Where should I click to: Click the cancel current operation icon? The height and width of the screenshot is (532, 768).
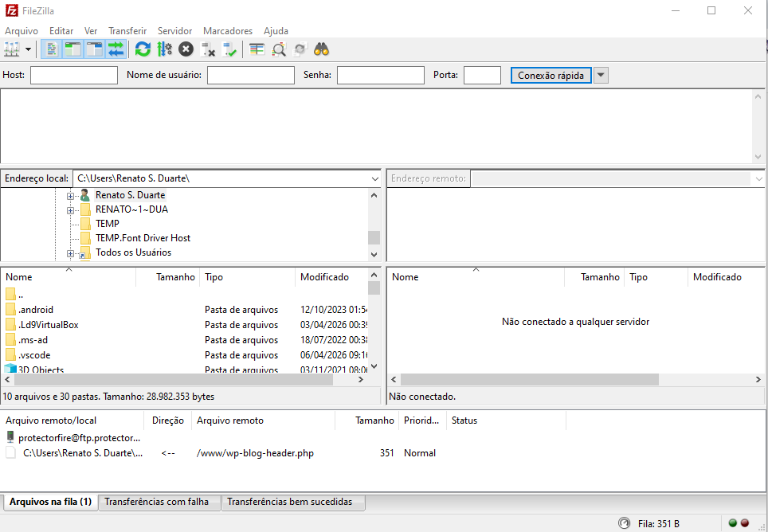click(186, 49)
